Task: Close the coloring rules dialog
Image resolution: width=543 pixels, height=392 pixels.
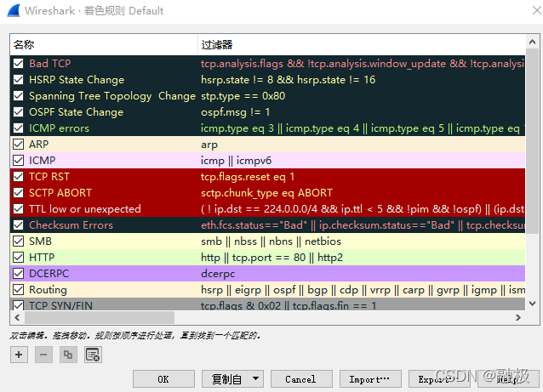Action: tap(537, 10)
